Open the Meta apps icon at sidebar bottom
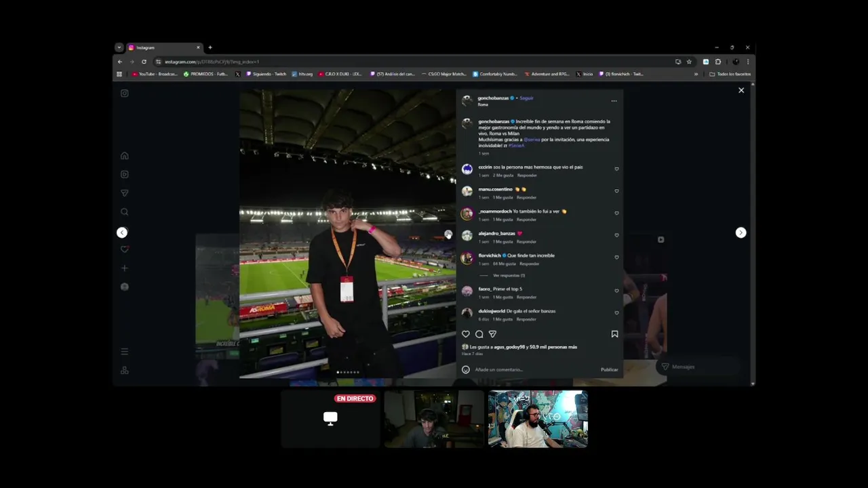868x488 pixels. tap(124, 370)
